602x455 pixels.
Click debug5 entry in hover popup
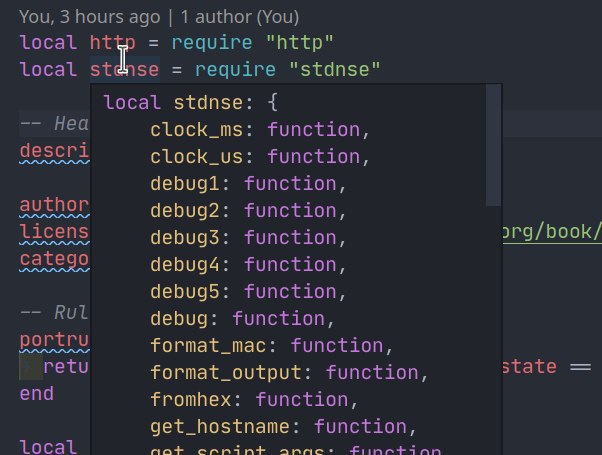[x=248, y=292]
